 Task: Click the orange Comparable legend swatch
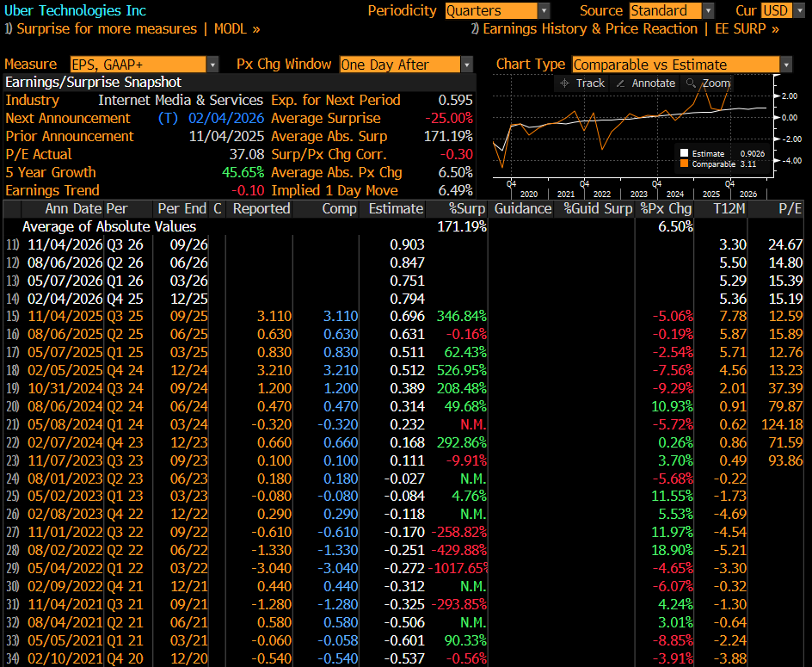[x=685, y=164]
